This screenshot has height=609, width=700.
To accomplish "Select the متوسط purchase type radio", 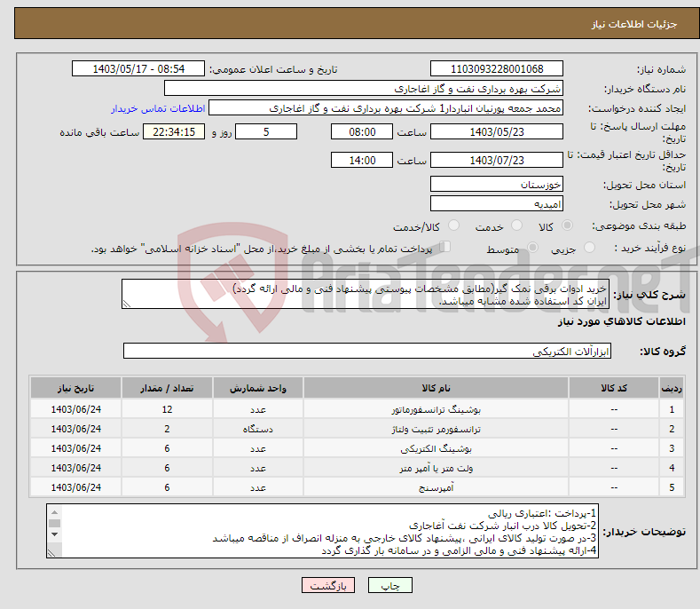I will (x=532, y=247).
